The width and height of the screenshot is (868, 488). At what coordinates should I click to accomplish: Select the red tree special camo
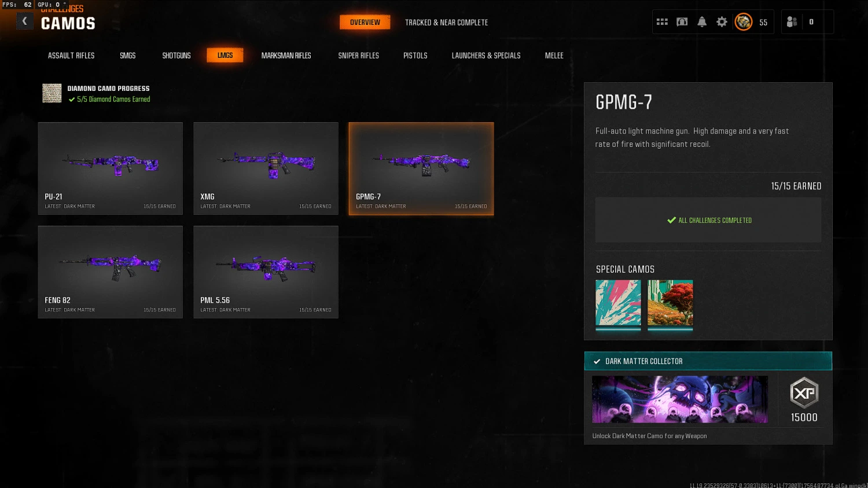(670, 303)
